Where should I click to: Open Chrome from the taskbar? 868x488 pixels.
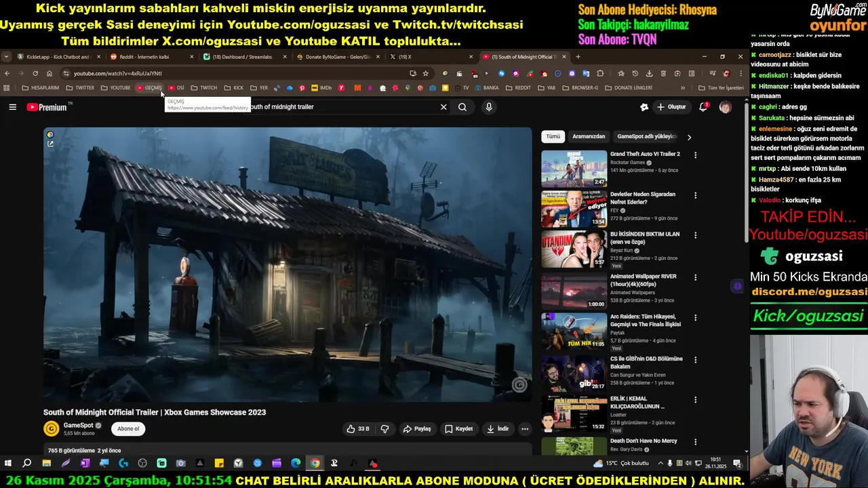point(315,464)
